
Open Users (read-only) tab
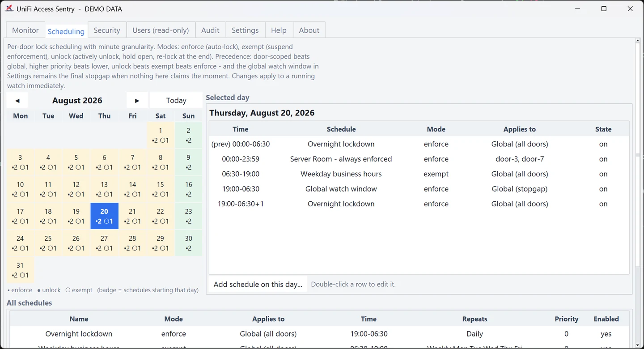(x=161, y=30)
